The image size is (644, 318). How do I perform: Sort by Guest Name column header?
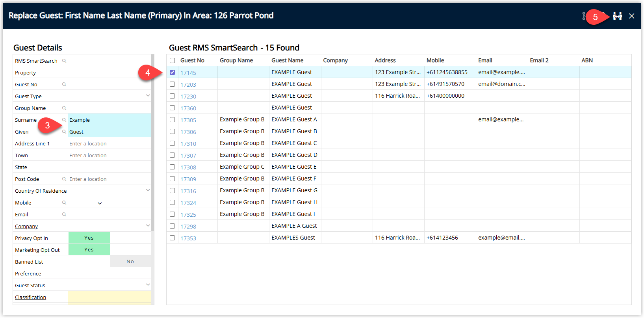[287, 60]
